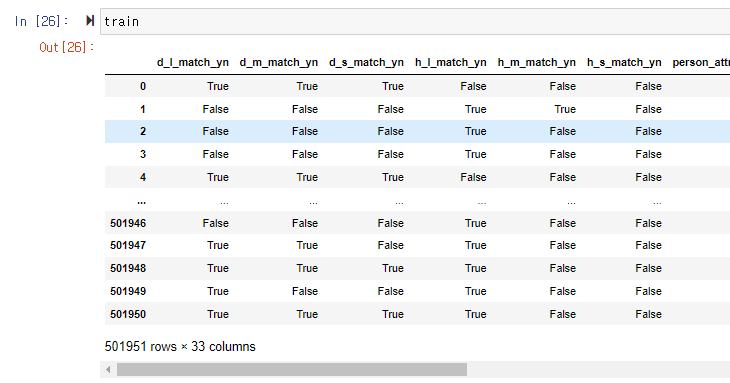Click the run cell icon beside In [26]
This screenshot has width=730, height=383.
90,21
